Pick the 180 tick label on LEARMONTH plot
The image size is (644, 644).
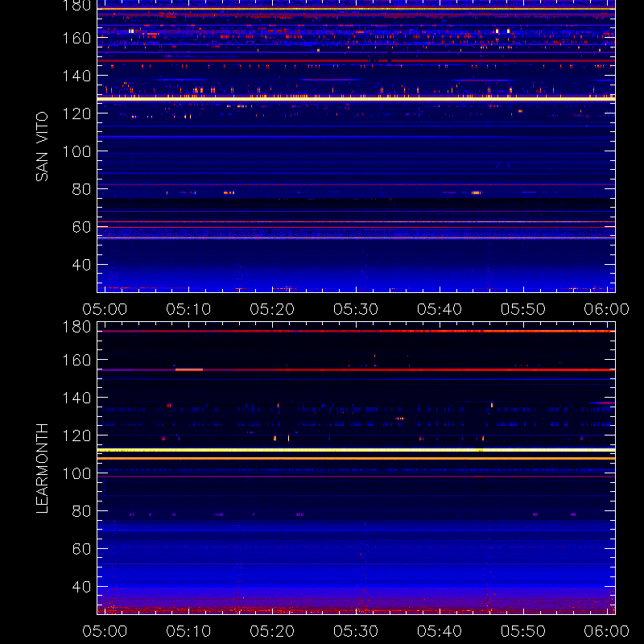pyautogui.click(x=76, y=327)
